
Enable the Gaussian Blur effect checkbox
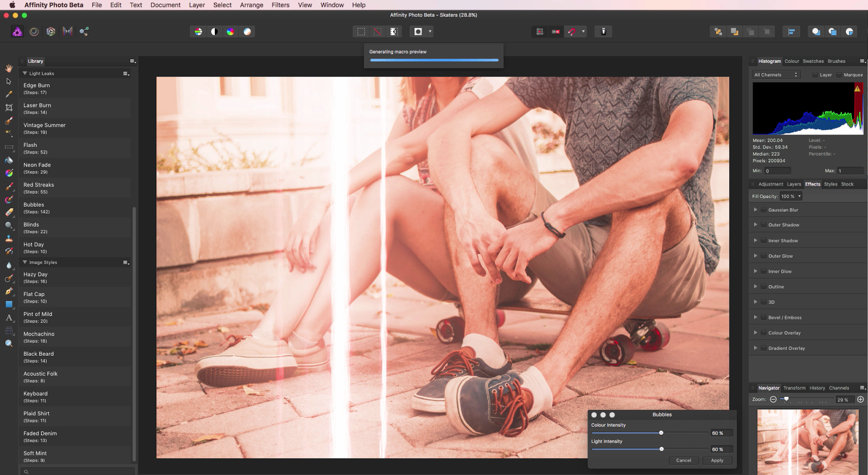click(x=763, y=210)
